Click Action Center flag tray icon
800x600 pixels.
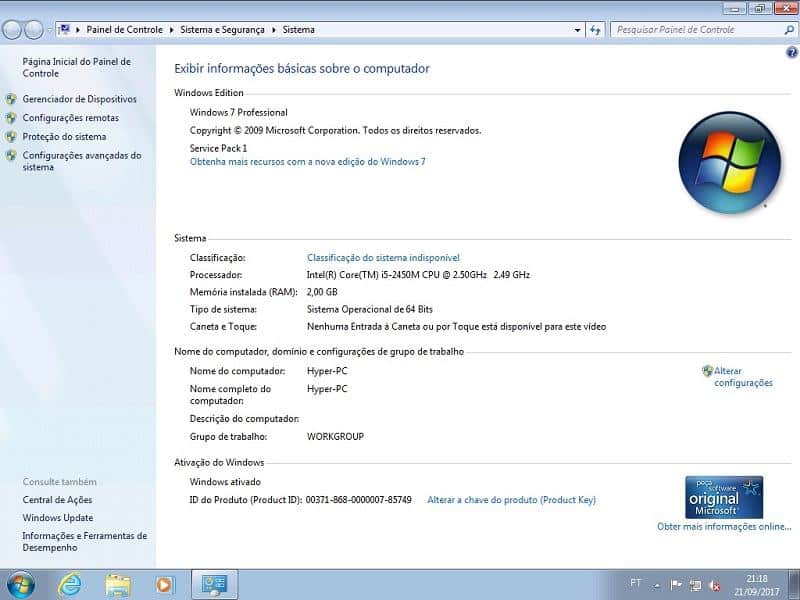676,585
